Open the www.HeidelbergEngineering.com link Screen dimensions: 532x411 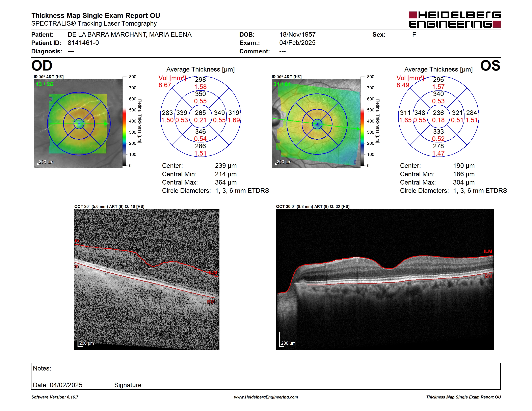[x=266, y=397]
